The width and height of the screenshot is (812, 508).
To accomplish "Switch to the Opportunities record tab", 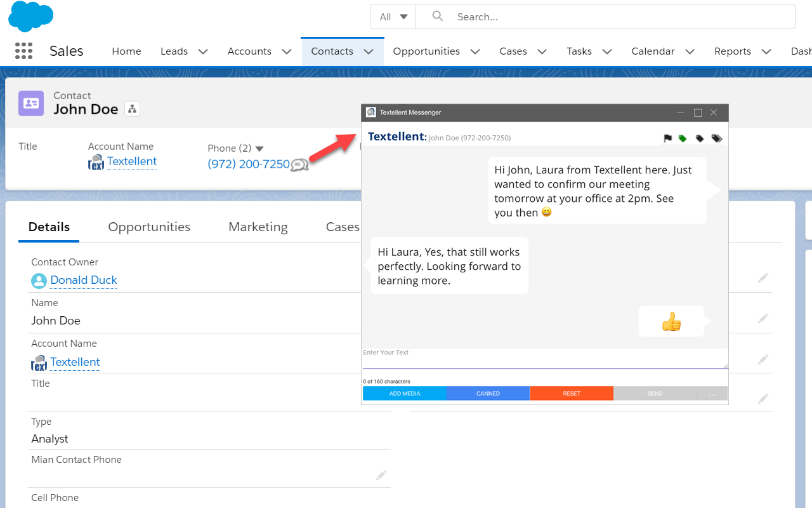I will pyautogui.click(x=149, y=227).
